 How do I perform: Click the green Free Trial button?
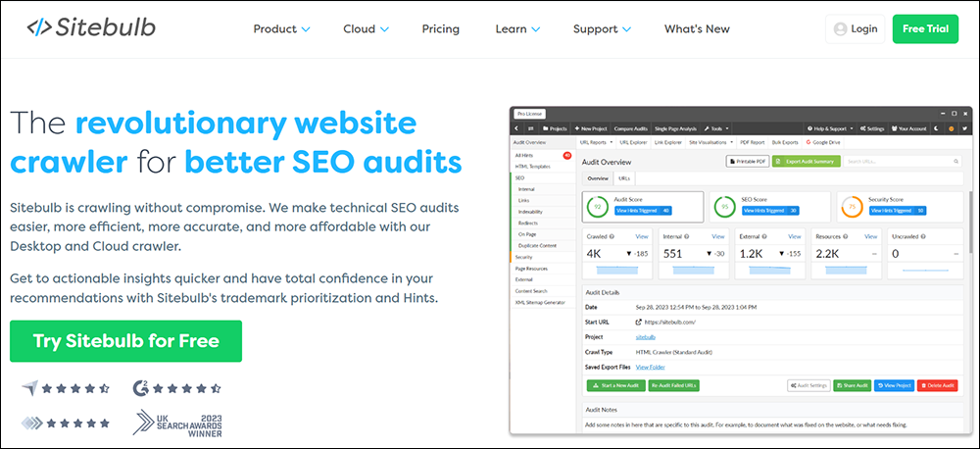pyautogui.click(x=925, y=28)
